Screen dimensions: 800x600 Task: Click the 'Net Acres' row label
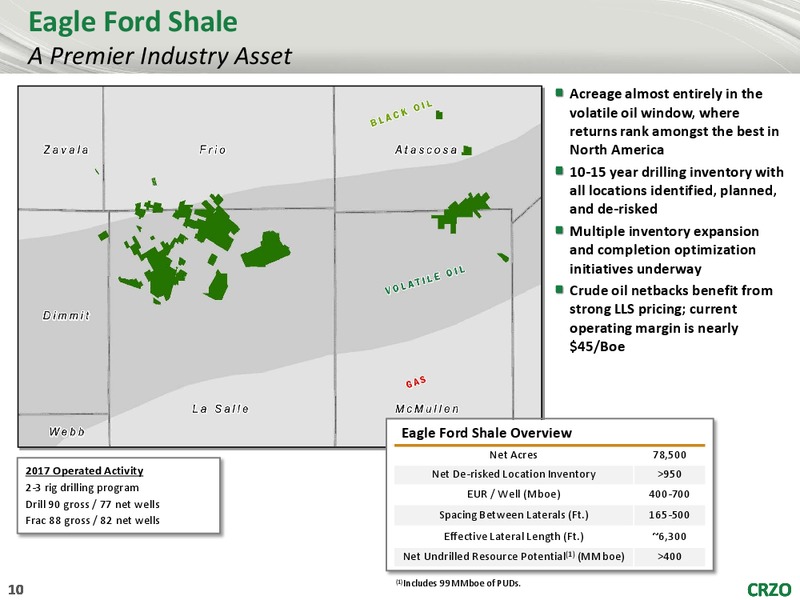(513, 455)
